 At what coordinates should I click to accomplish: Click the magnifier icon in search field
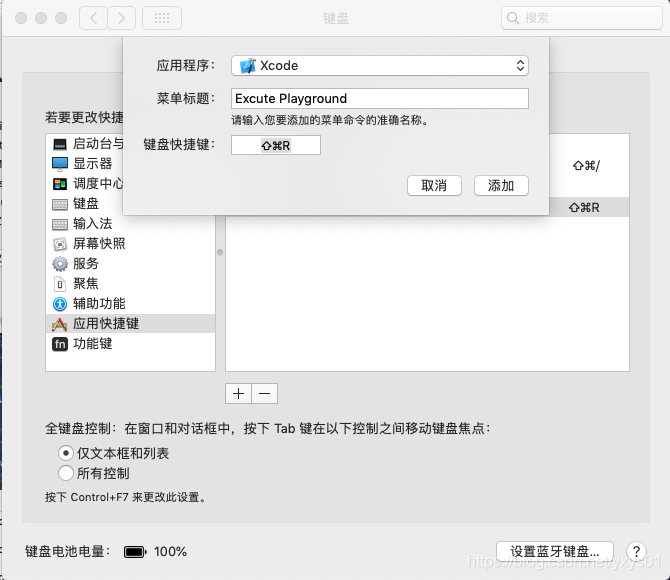[x=513, y=18]
